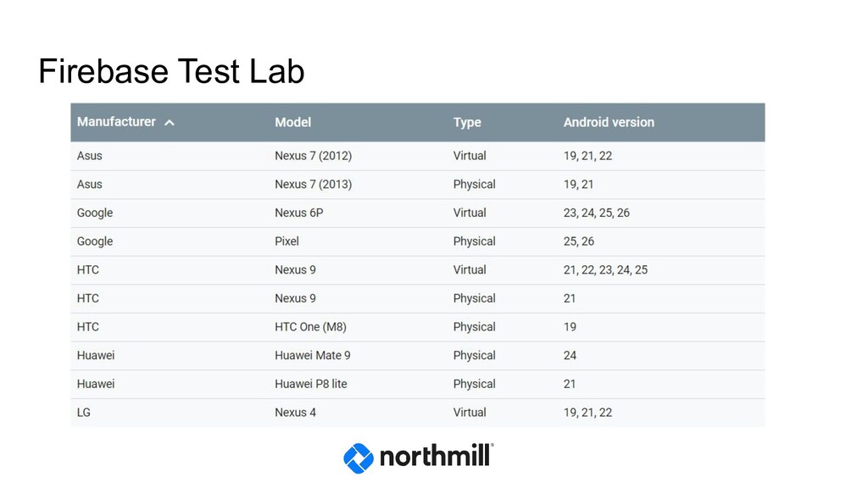Click the Android version column header
The image size is (868, 488).
[x=609, y=123]
